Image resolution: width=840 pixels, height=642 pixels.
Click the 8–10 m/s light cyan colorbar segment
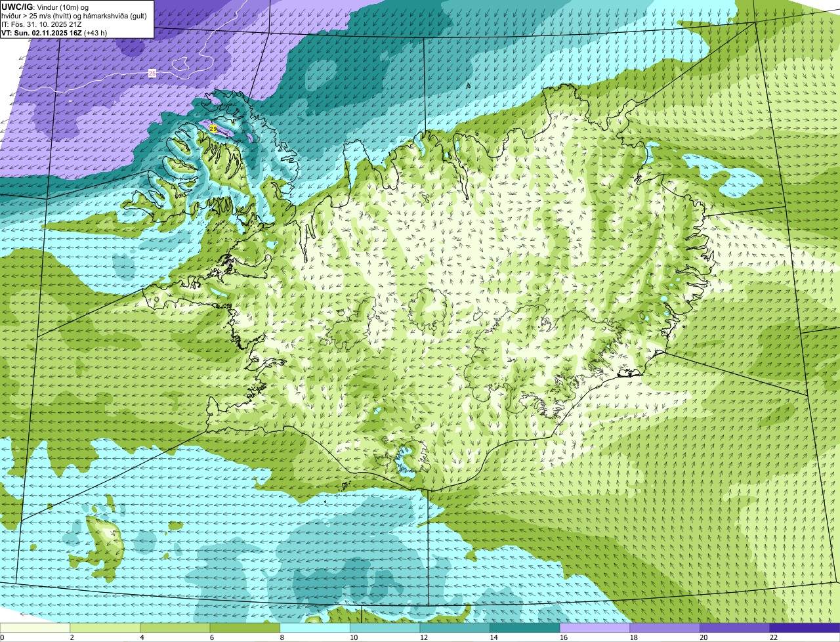click(x=315, y=628)
